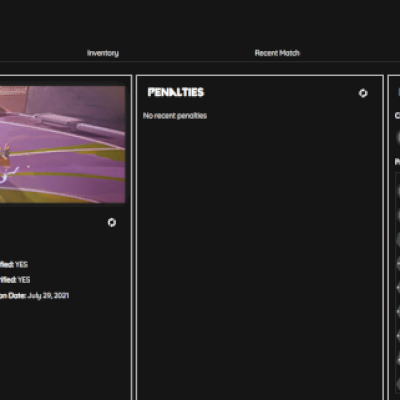Viewport: 400px width, 400px height.
Task: Click the cut-off heading of right panel
Action: pos(399,92)
